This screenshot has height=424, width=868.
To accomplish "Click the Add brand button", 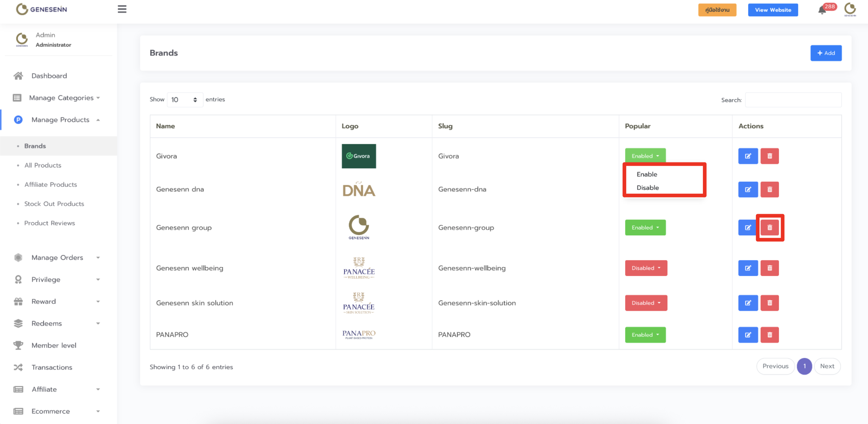I will (x=826, y=53).
